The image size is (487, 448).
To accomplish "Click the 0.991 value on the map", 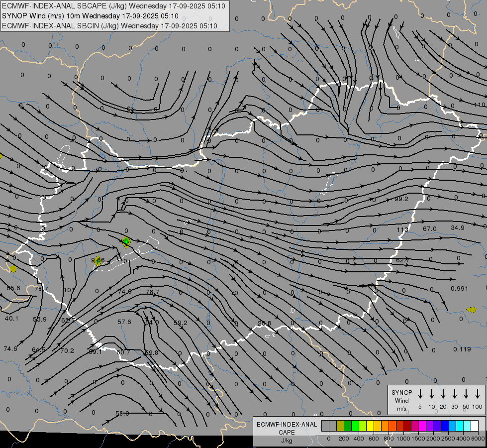I will click(x=459, y=289).
